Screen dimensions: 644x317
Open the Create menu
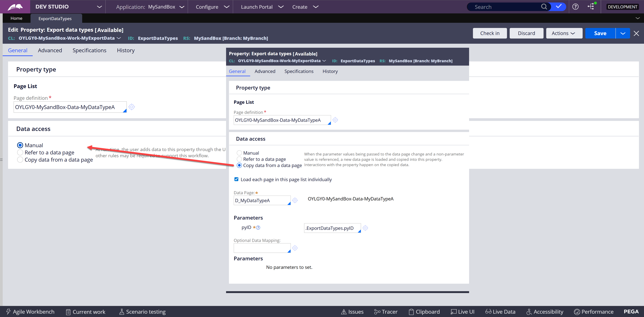[305, 7]
